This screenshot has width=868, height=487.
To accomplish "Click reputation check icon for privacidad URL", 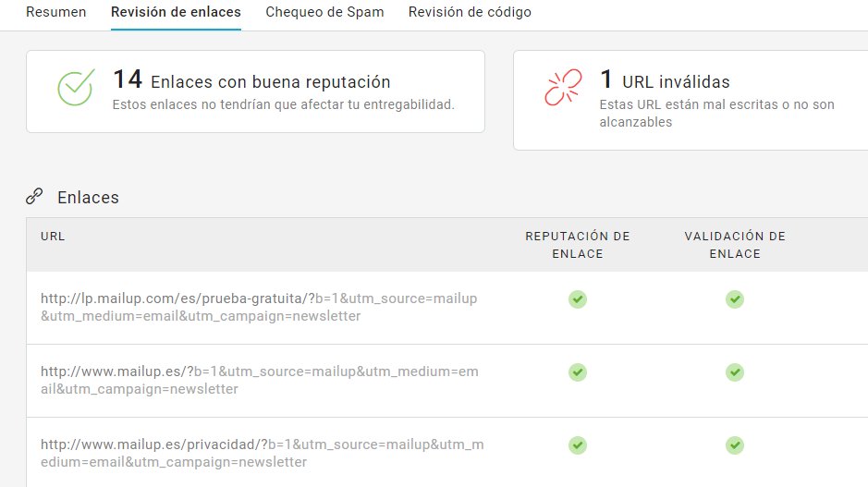I will coord(578,445).
